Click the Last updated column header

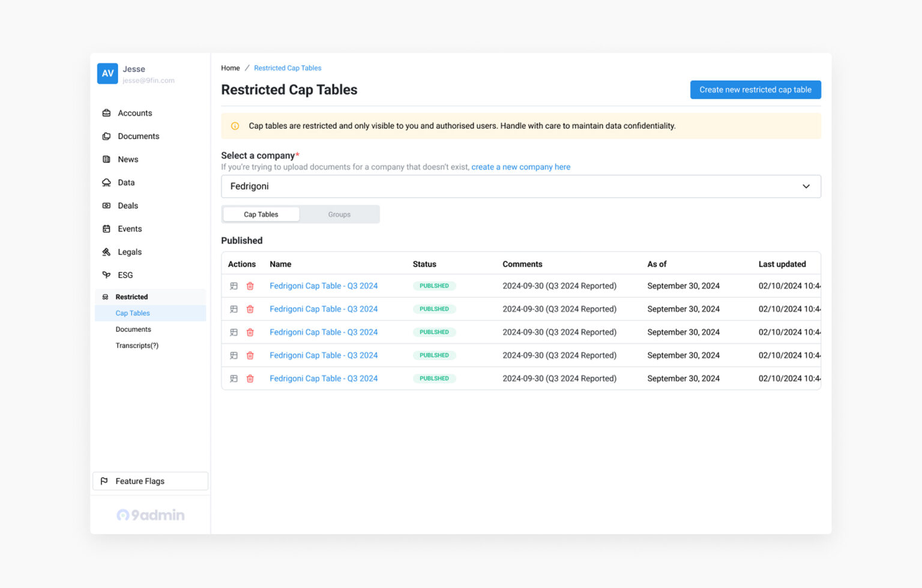point(782,264)
